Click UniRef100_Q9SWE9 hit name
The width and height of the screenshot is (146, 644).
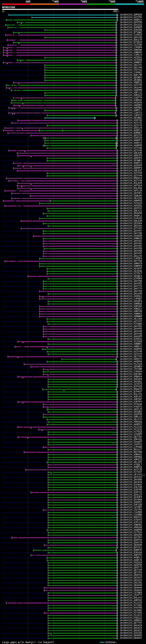[x=131, y=366]
